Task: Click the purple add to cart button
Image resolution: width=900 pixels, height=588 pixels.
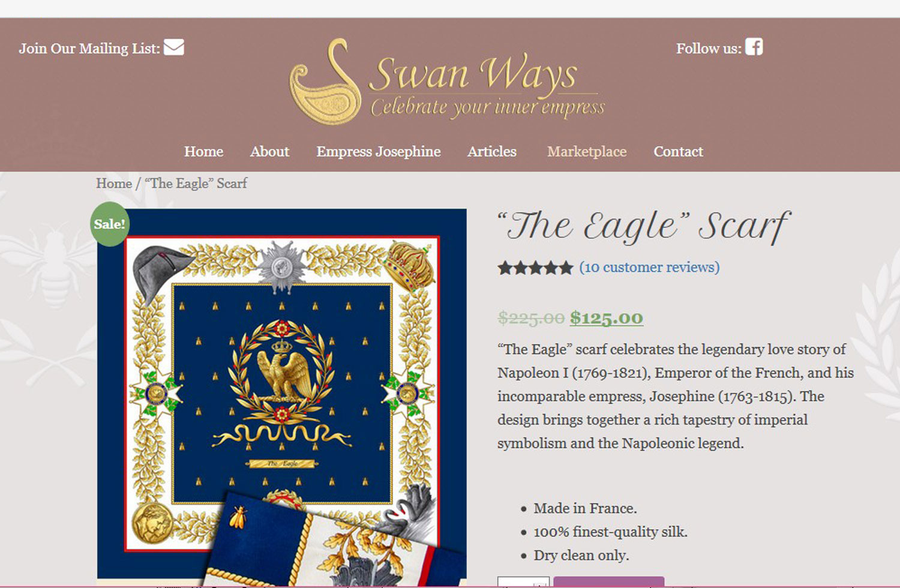Action: [609, 583]
